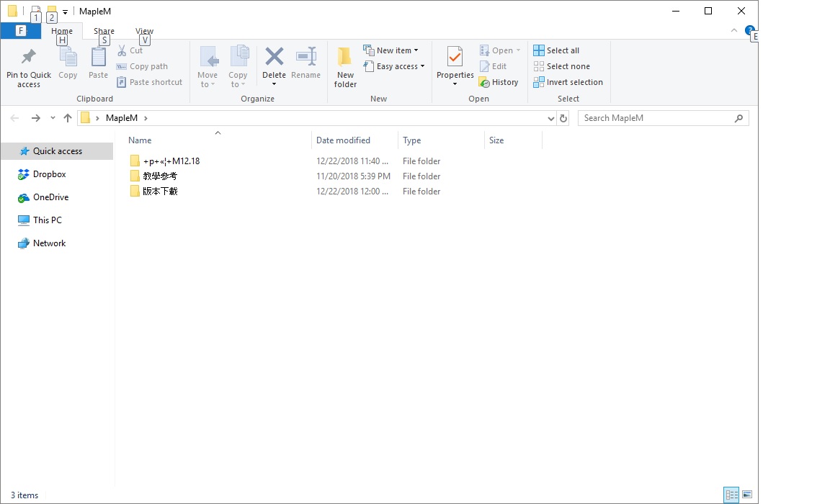Click Select all in the ribbon
This screenshot has height=504, width=830.
[556, 51]
